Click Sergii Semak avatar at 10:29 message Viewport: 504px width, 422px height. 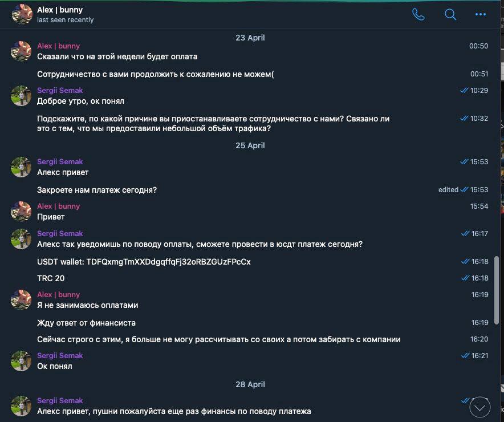(21, 96)
